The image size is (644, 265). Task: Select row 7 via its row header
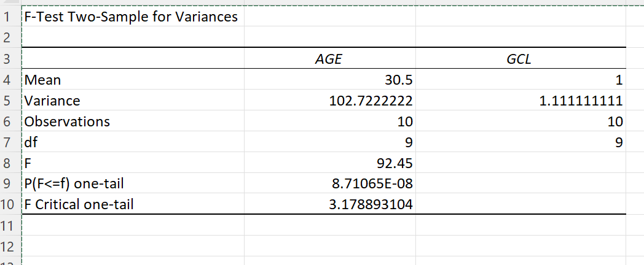[x=10, y=142]
